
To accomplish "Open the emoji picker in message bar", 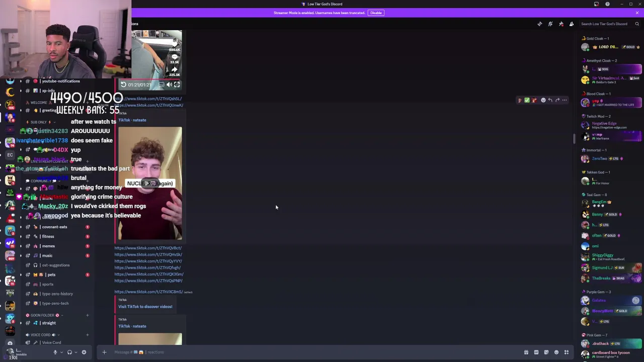I will coord(556,352).
